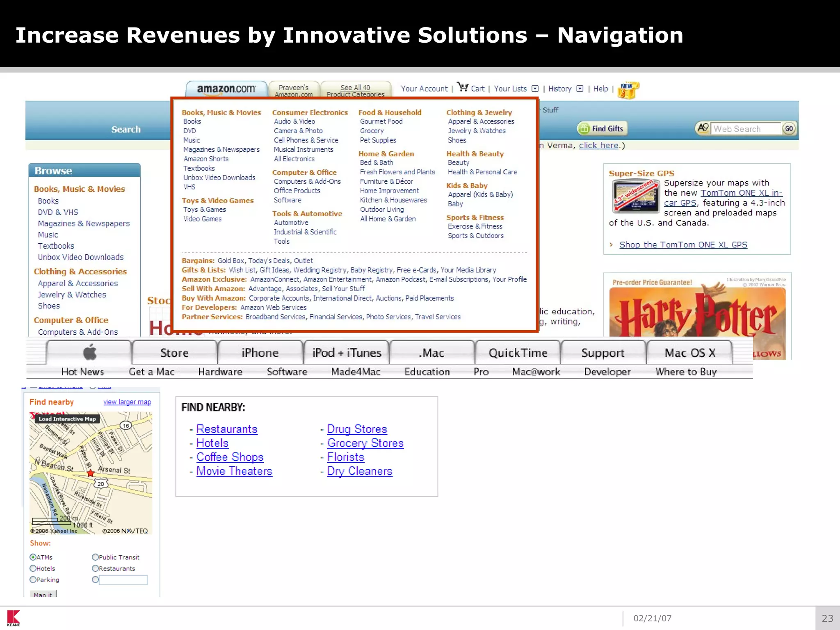Click the GO web search button

(789, 128)
